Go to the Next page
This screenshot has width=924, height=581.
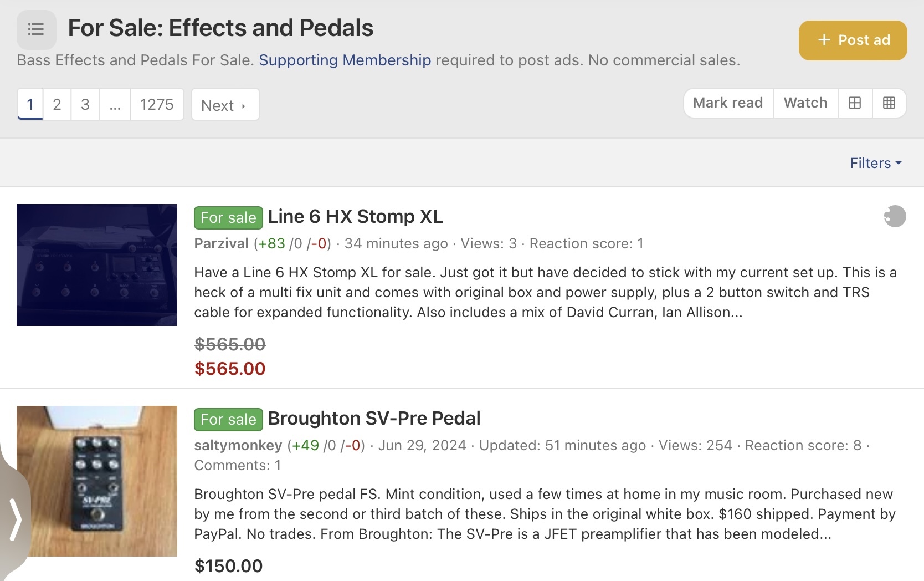tap(225, 105)
